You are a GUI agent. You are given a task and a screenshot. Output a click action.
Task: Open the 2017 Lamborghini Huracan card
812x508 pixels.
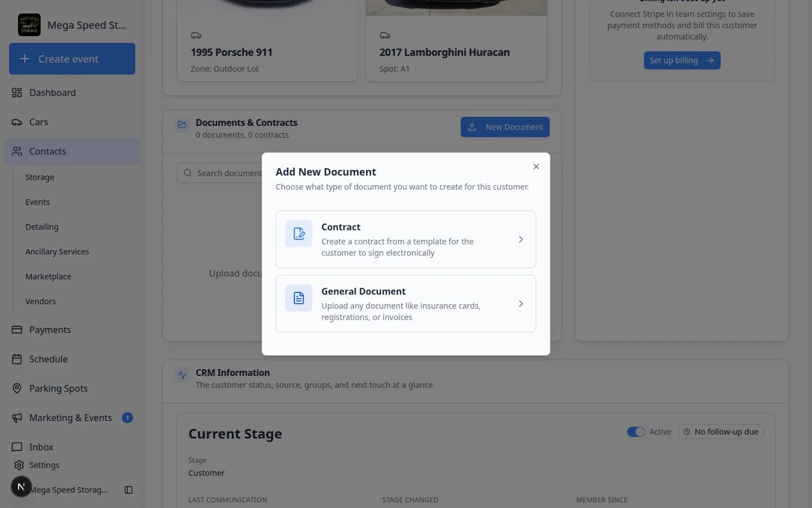(x=456, y=41)
